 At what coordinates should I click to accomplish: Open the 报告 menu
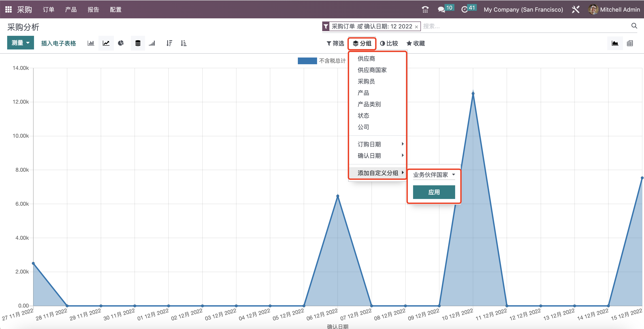(x=93, y=9)
